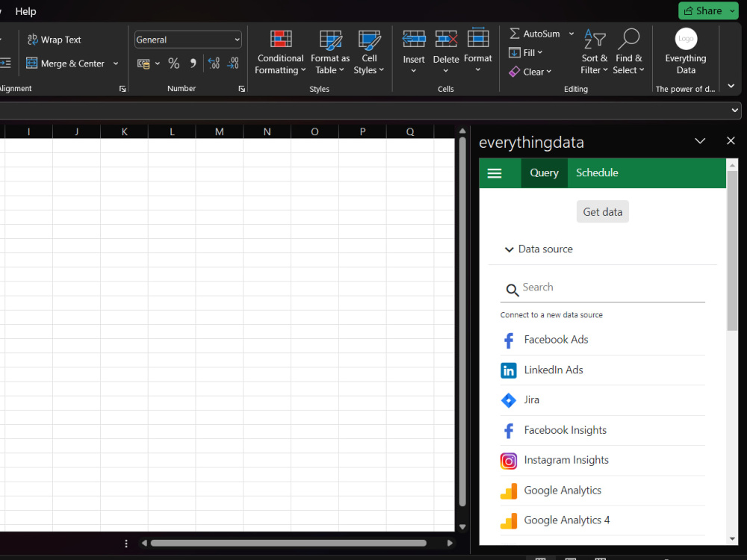Open the everythingdata hamburger menu
The height and width of the screenshot is (560, 747).
tap(495, 173)
